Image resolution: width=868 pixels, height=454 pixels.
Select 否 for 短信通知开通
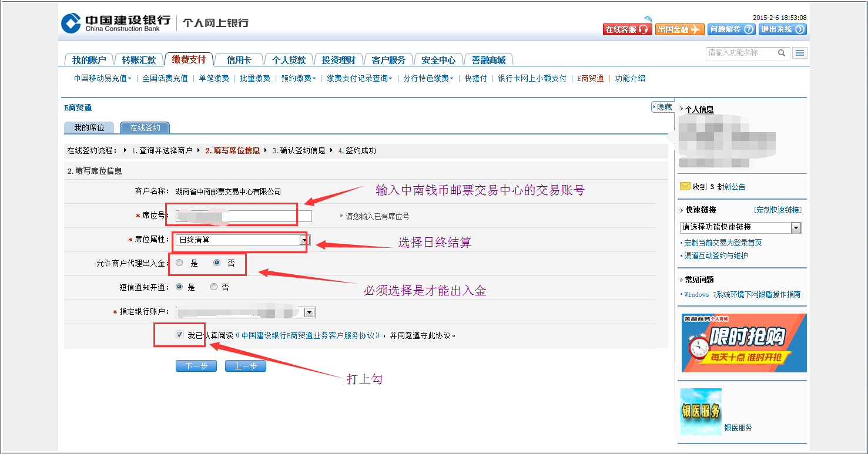point(214,287)
